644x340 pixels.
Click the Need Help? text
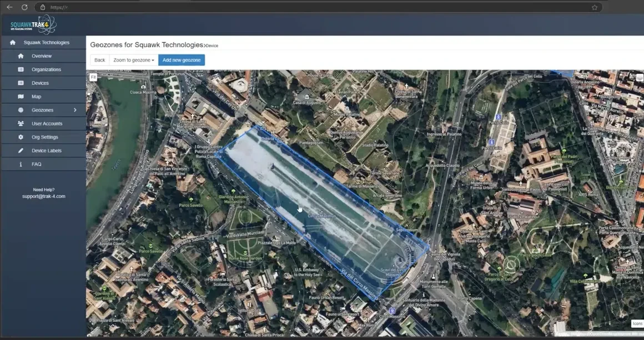click(43, 189)
